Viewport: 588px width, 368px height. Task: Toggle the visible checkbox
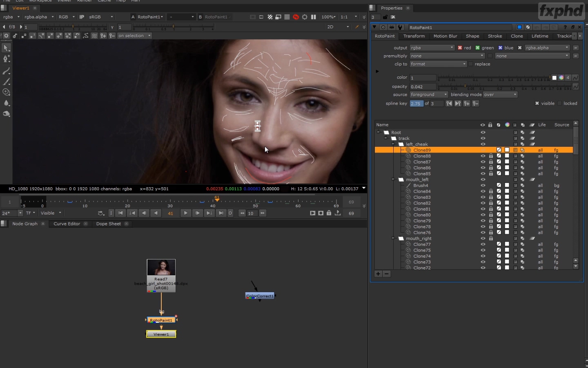pos(537,103)
